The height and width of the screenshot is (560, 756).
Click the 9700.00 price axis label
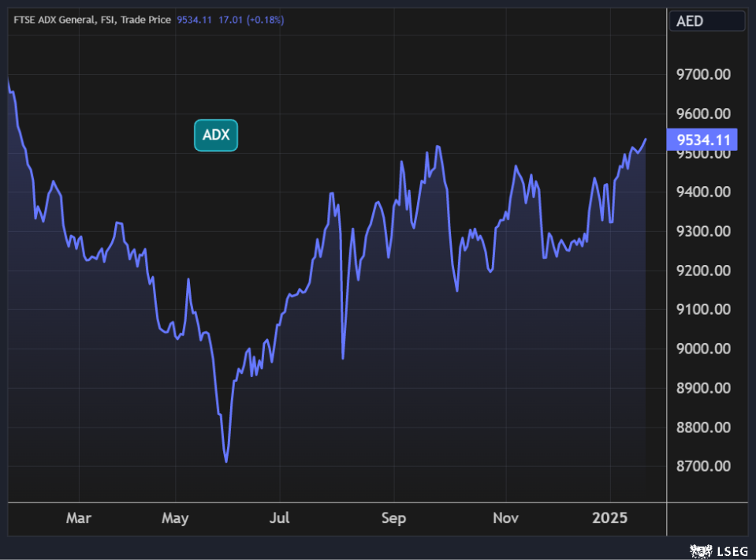coord(704,75)
